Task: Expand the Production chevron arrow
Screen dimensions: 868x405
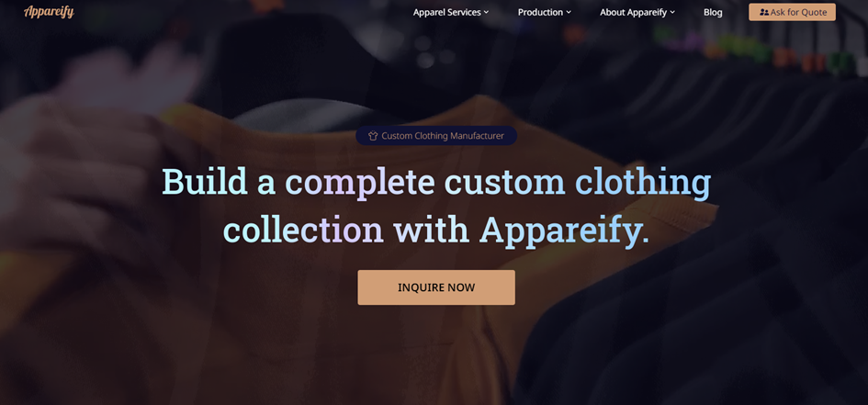Action: pyautogui.click(x=569, y=12)
